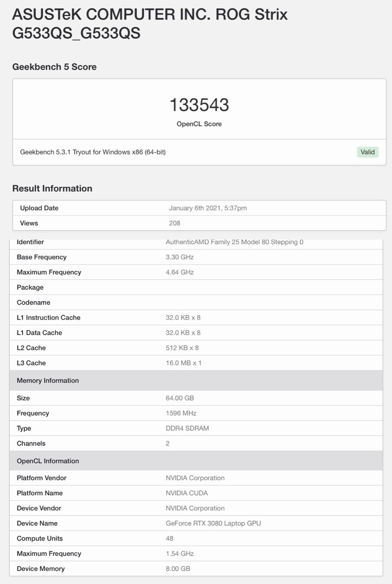Click the Result Information heading
Screen dimensions: 392x584
[52, 188]
